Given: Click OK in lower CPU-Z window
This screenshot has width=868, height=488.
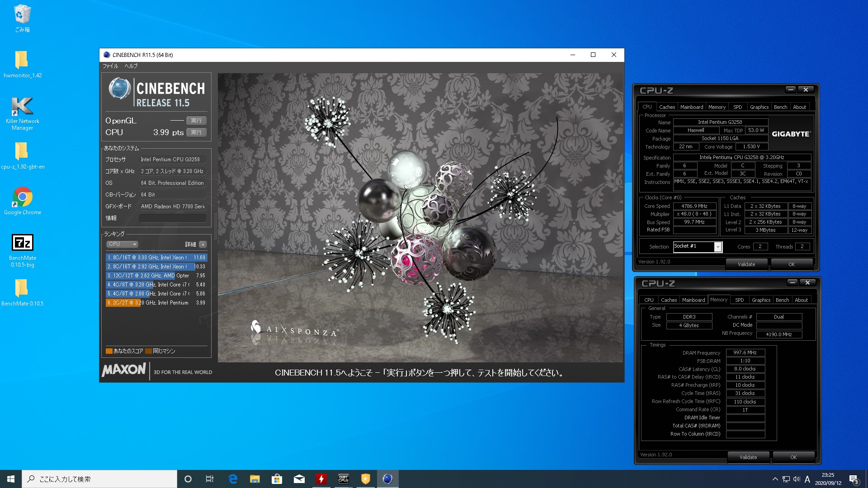Looking at the screenshot, I should (x=793, y=457).
